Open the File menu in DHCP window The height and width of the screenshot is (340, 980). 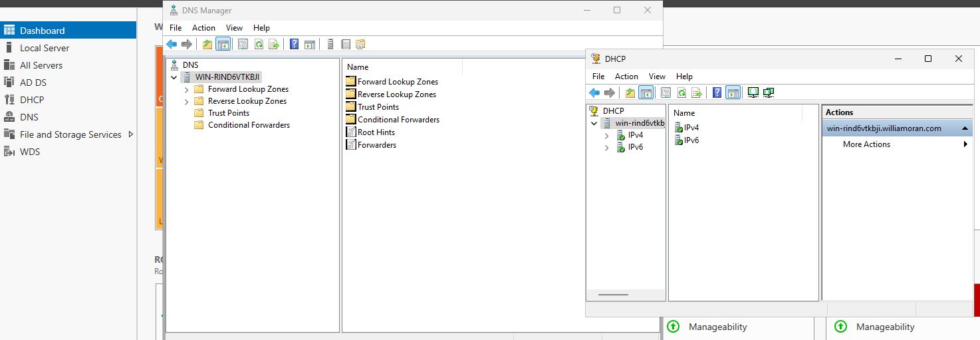(x=598, y=77)
